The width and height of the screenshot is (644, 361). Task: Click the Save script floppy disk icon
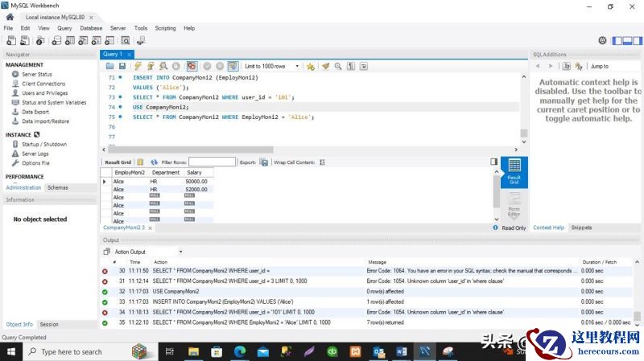[x=122, y=66]
